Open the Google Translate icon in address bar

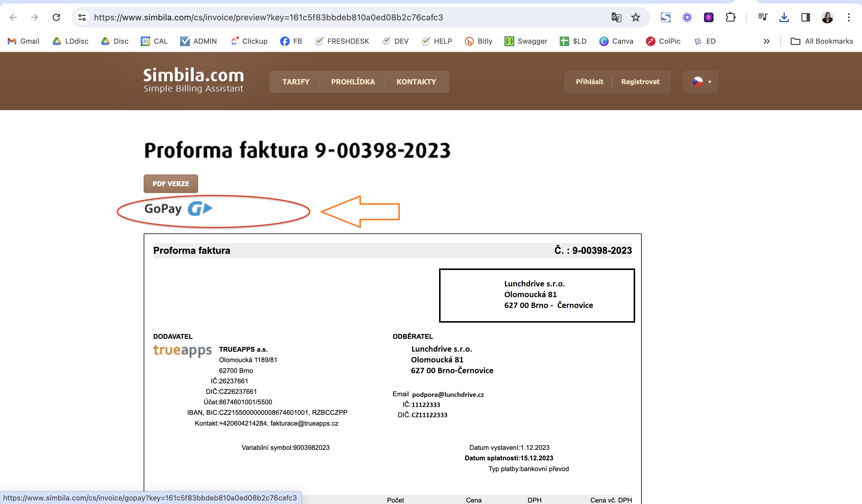616,17
